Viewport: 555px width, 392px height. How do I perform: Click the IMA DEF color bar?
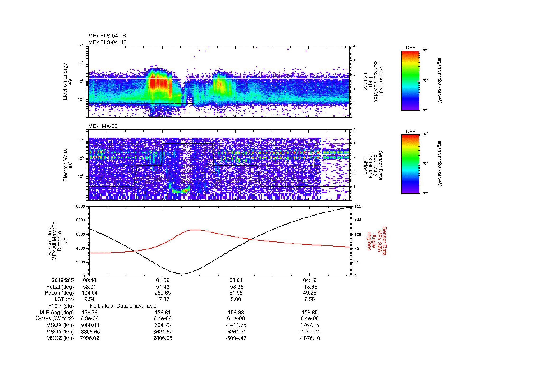[x=410, y=164]
